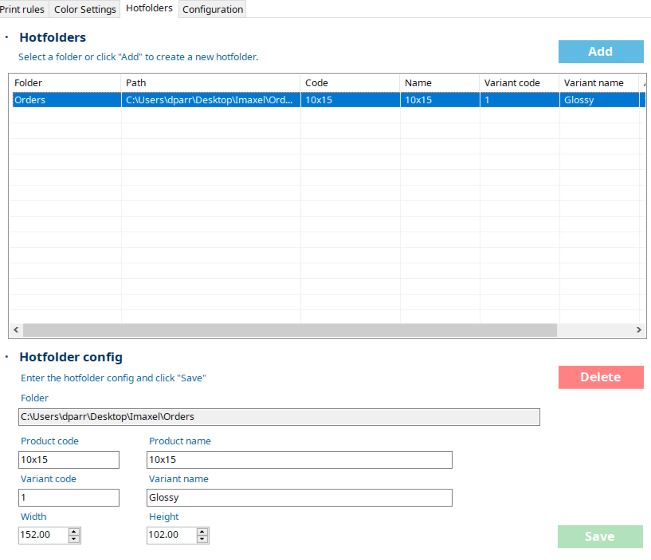
Task: Open the Color Settings tab
Action: coord(84,9)
